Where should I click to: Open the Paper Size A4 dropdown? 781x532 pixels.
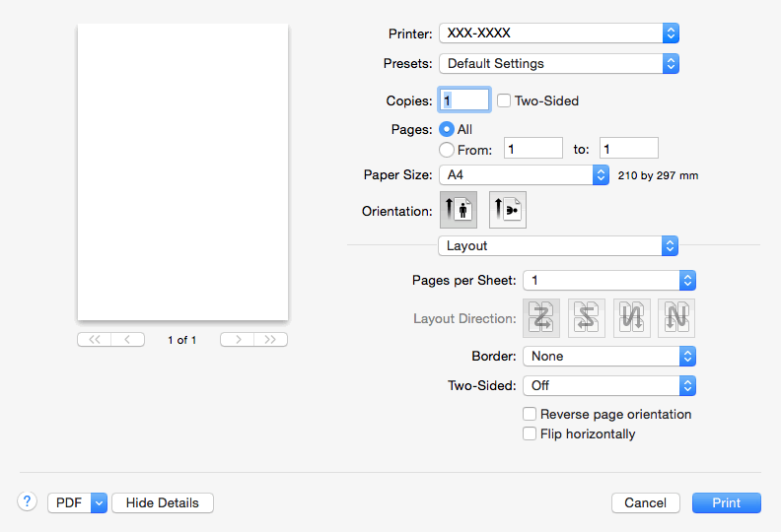coord(524,175)
